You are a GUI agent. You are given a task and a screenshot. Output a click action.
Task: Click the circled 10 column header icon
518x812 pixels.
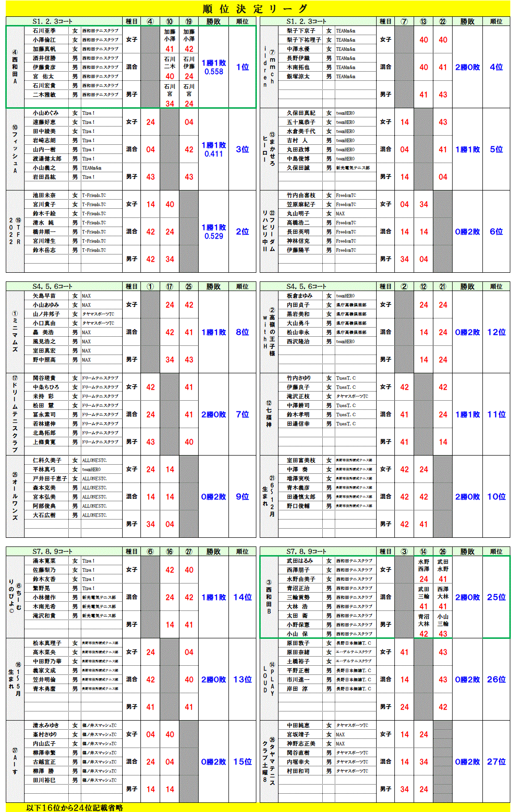pyautogui.click(x=170, y=22)
